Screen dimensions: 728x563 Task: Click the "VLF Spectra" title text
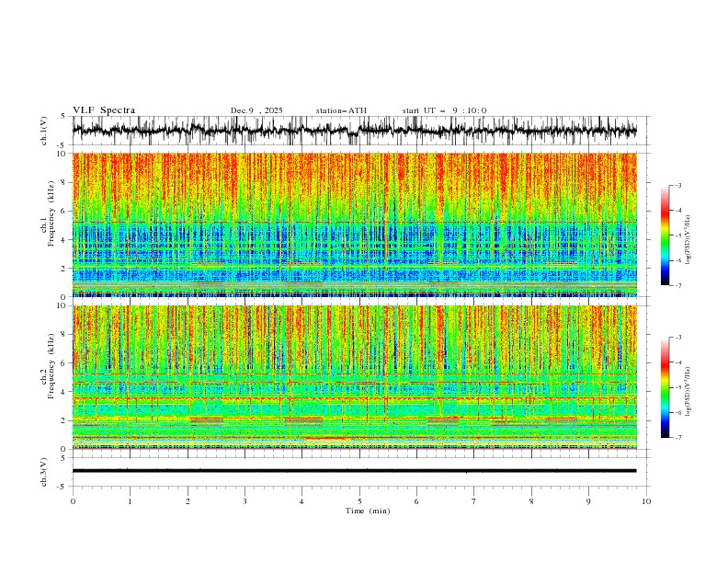coord(104,110)
